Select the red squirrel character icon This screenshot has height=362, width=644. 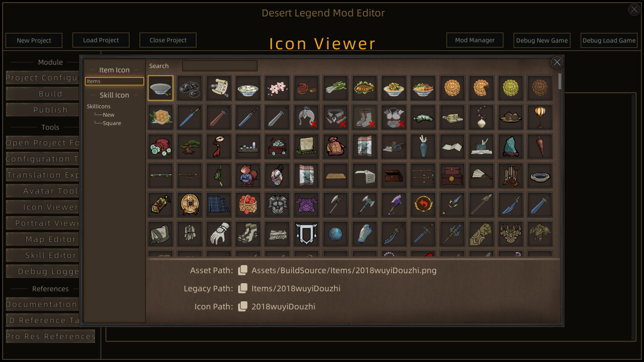click(x=248, y=175)
